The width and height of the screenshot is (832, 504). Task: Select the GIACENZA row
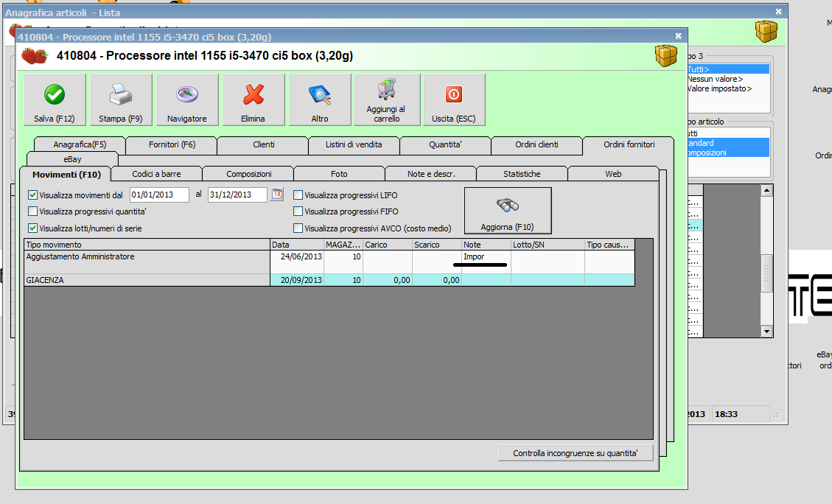pyautogui.click(x=329, y=280)
